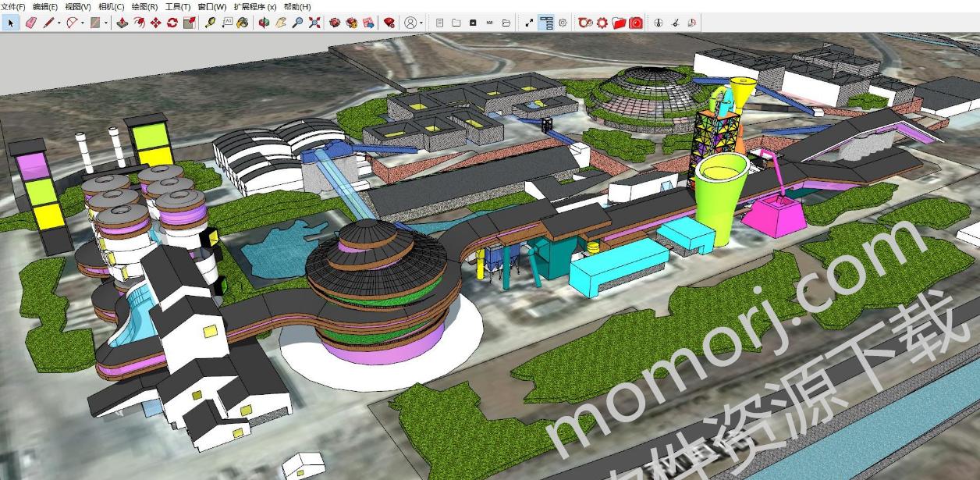The height and width of the screenshot is (480, 980).
Task: Open the arc tool dropdown arrow
Action: tap(82, 23)
